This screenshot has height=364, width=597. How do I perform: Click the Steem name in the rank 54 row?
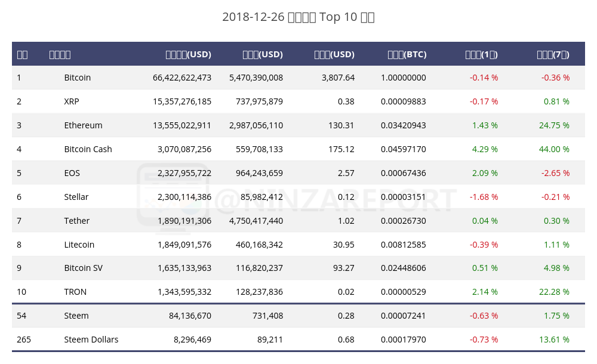click(x=76, y=316)
